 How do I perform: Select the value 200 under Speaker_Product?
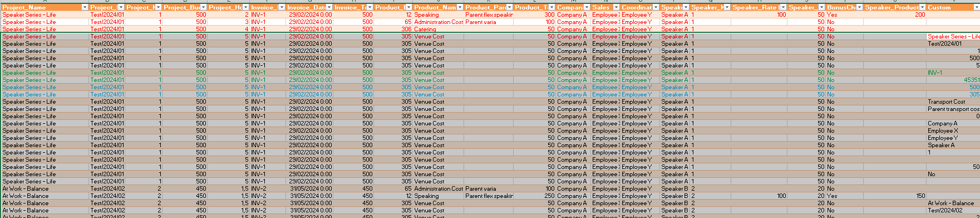[920, 14]
